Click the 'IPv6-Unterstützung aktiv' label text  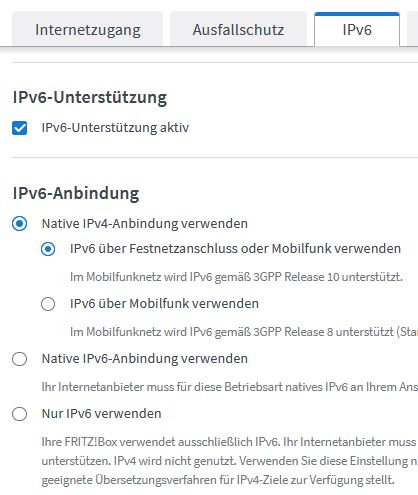point(115,128)
